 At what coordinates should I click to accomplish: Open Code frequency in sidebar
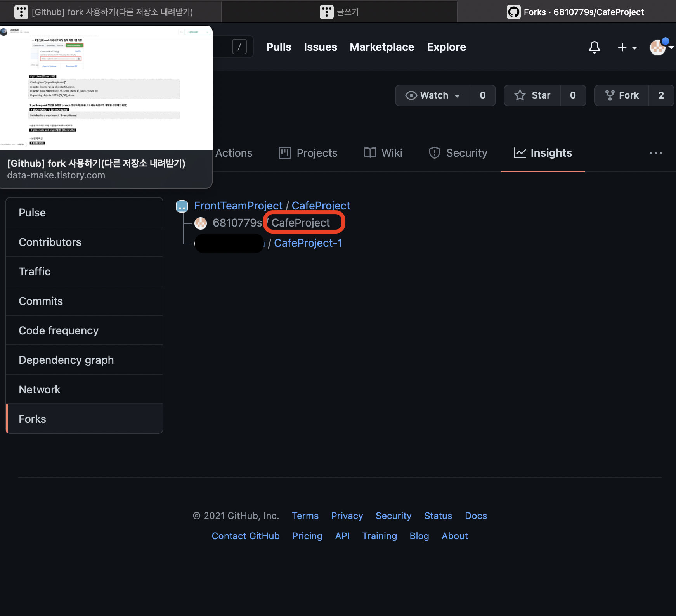click(85, 330)
